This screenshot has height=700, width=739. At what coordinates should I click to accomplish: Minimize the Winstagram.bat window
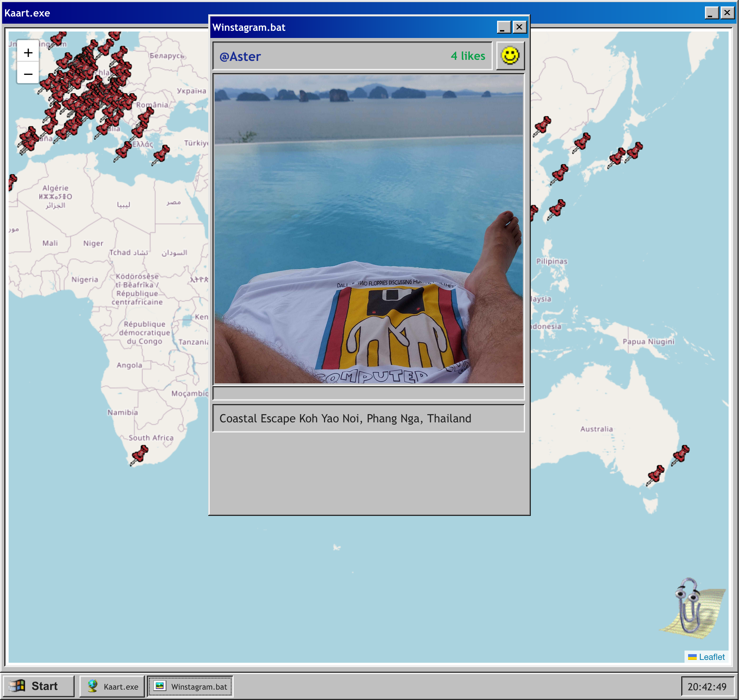click(x=504, y=27)
